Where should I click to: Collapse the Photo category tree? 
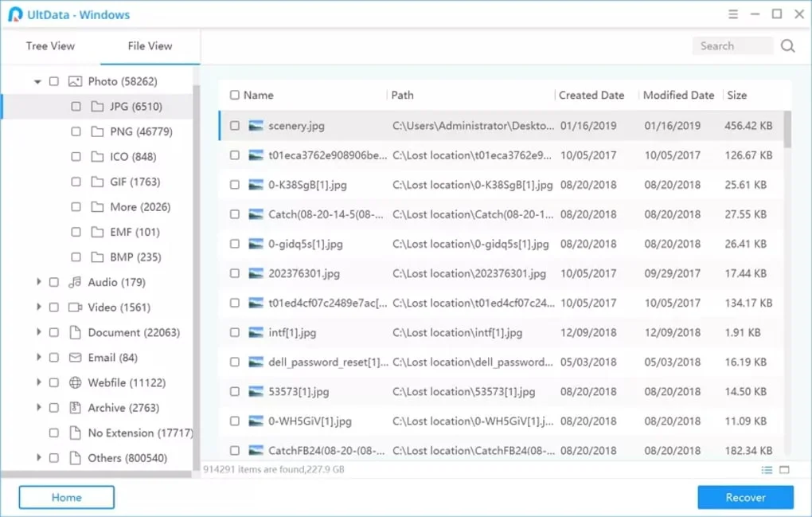point(37,81)
